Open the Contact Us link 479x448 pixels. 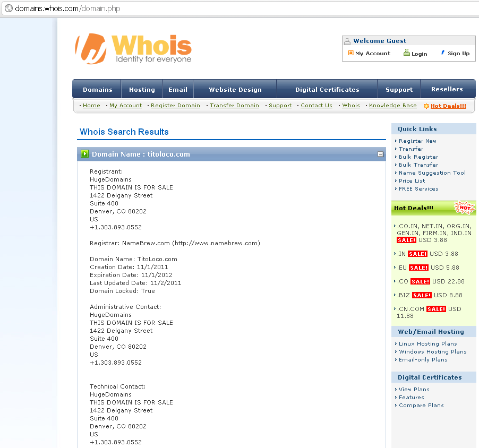(x=317, y=105)
